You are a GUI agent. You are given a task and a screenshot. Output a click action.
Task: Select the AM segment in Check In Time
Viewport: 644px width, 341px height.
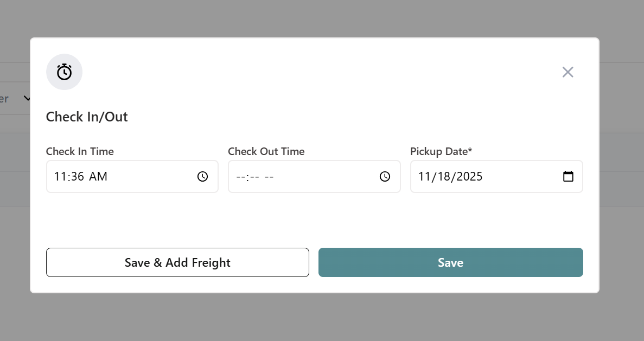coord(98,176)
